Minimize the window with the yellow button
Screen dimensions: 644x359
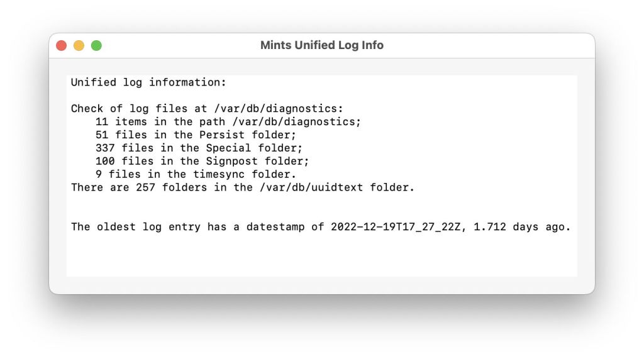point(79,45)
